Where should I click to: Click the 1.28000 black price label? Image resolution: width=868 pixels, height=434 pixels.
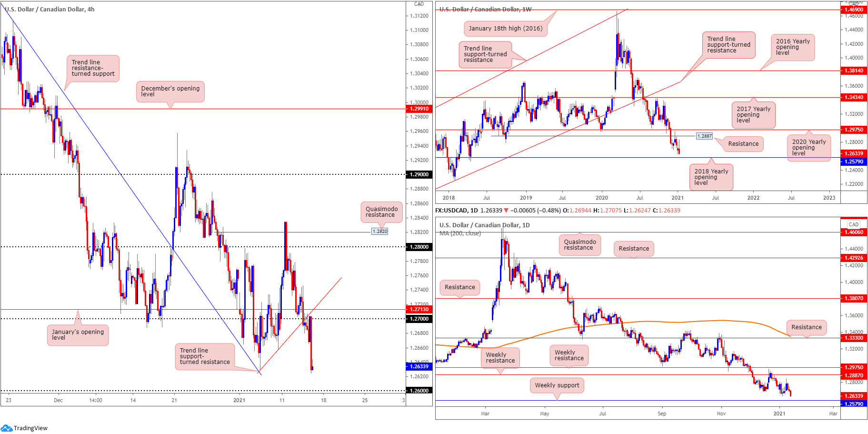pos(419,247)
